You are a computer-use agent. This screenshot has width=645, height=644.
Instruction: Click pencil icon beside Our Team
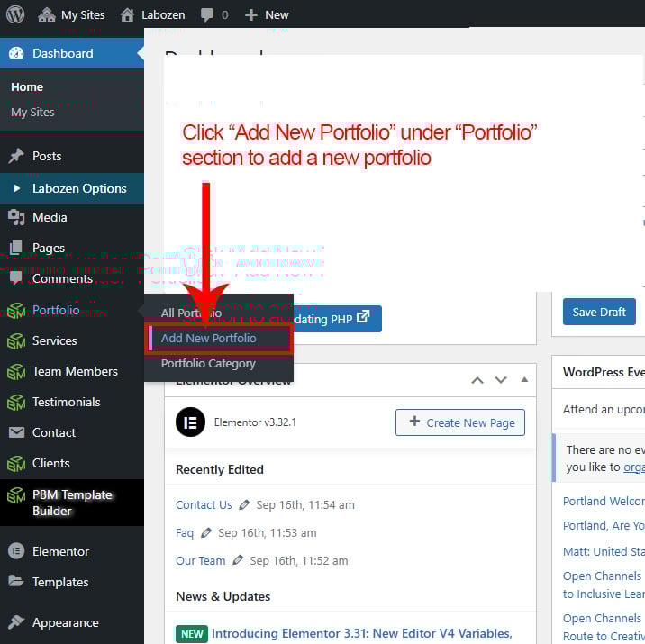tap(238, 560)
